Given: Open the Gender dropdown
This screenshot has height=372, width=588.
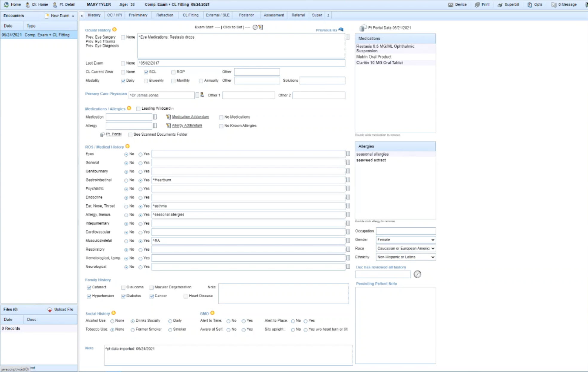Looking at the screenshot, I should pyautogui.click(x=405, y=239).
